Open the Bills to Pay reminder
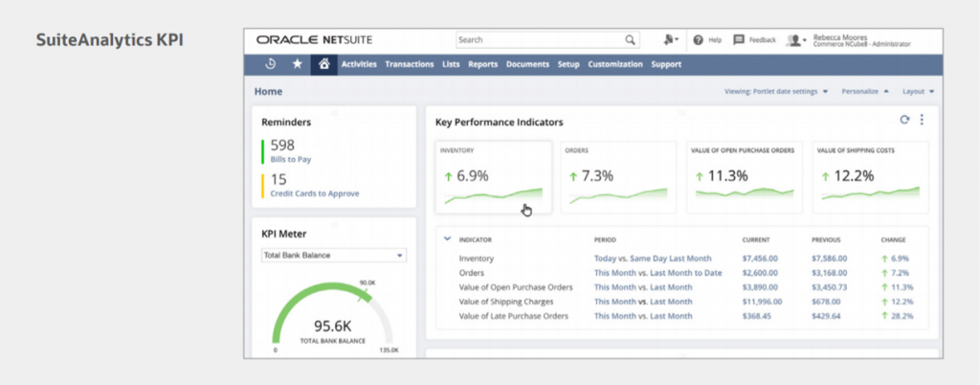Image resolution: width=980 pixels, height=385 pixels. (x=291, y=159)
